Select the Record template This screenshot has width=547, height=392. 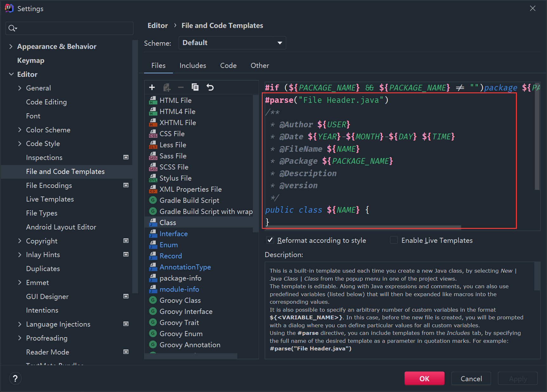coord(171,256)
